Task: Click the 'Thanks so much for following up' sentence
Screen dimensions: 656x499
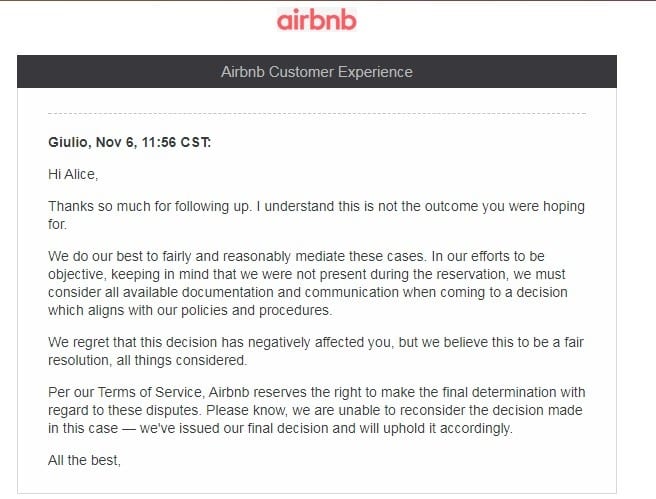Action: [150, 207]
